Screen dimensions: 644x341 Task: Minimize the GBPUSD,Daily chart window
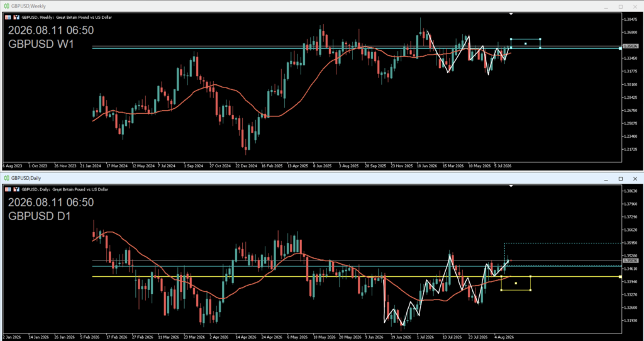pos(606,179)
